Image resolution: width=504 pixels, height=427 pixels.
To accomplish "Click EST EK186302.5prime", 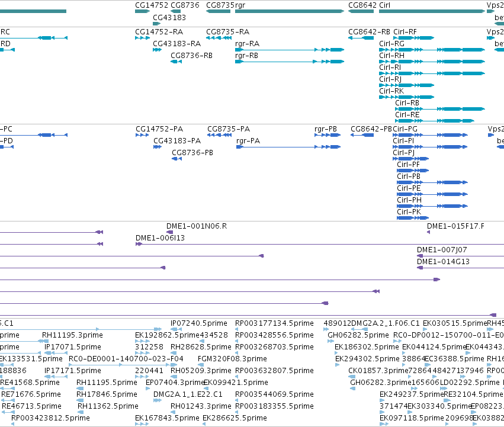I will pyautogui.click(x=367, y=348).
